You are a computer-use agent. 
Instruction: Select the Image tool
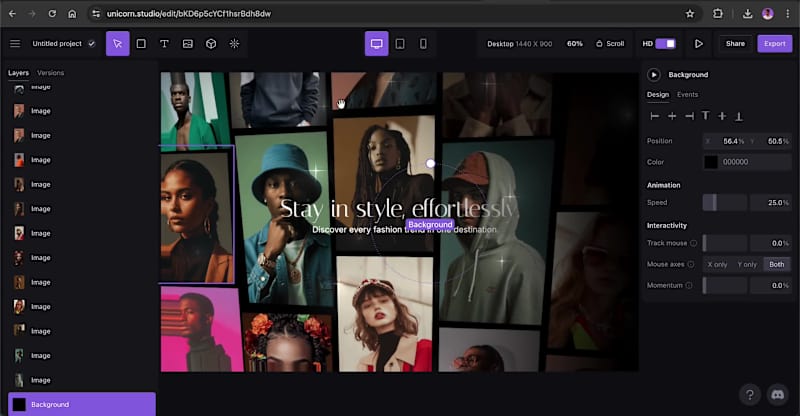pyautogui.click(x=188, y=44)
